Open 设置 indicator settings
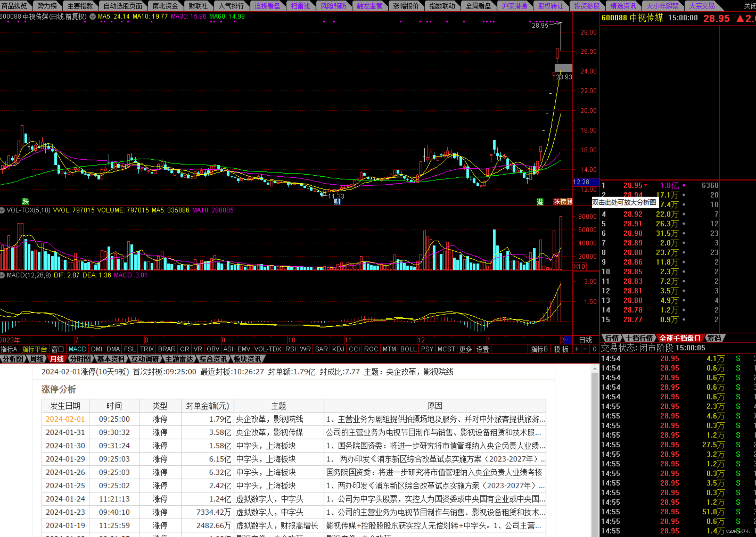Viewport: 756px width, 537px height. [482, 349]
